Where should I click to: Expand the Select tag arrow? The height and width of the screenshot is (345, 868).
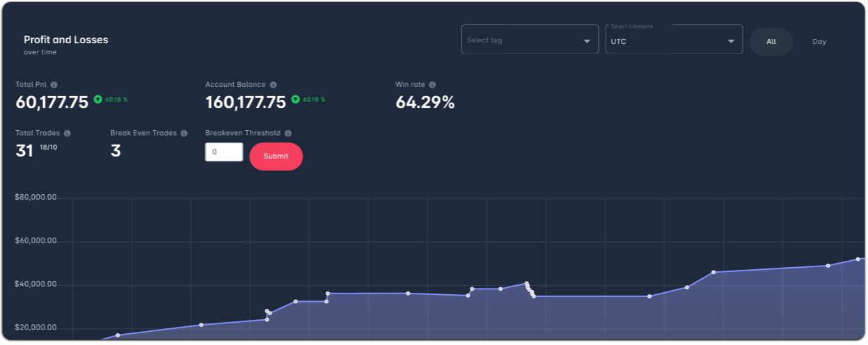click(x=587, y=41)
